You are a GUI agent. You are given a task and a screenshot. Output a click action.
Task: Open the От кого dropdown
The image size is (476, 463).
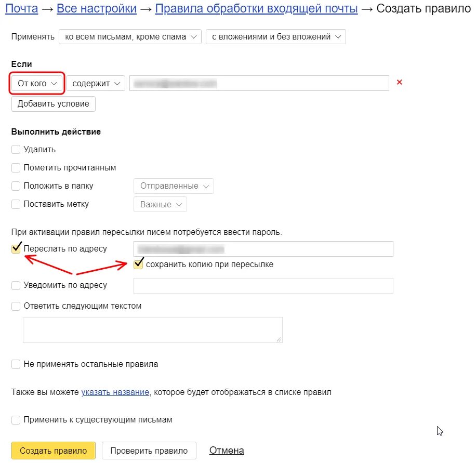[37, 83]
